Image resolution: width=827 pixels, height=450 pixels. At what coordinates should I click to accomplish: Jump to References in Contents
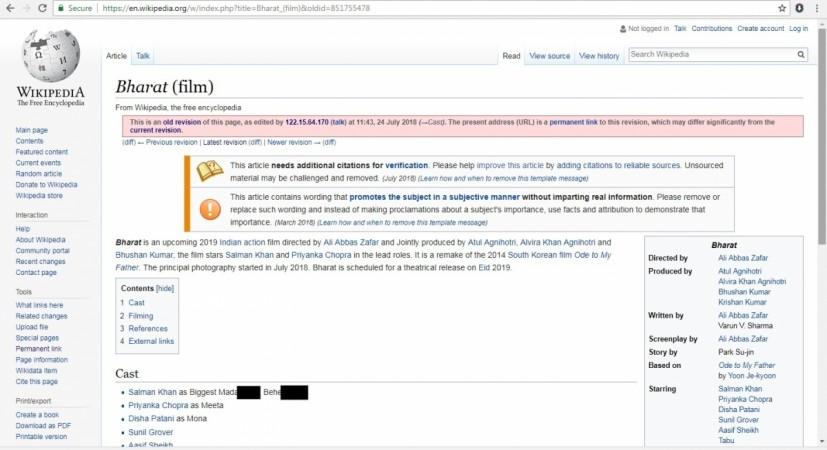[148, 329]
